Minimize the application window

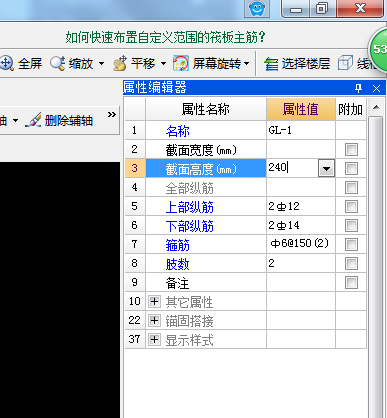[x=296, y=8]
